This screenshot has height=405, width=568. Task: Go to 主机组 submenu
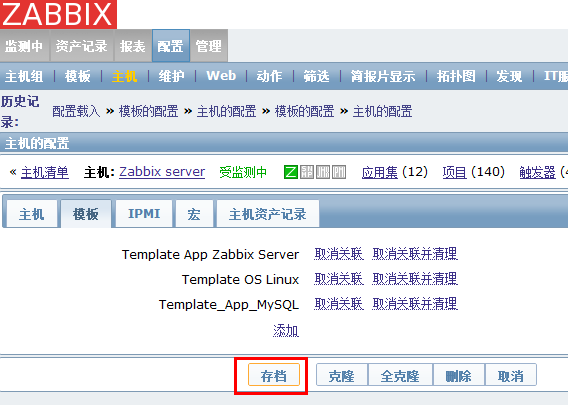click(x=24, y=76)
